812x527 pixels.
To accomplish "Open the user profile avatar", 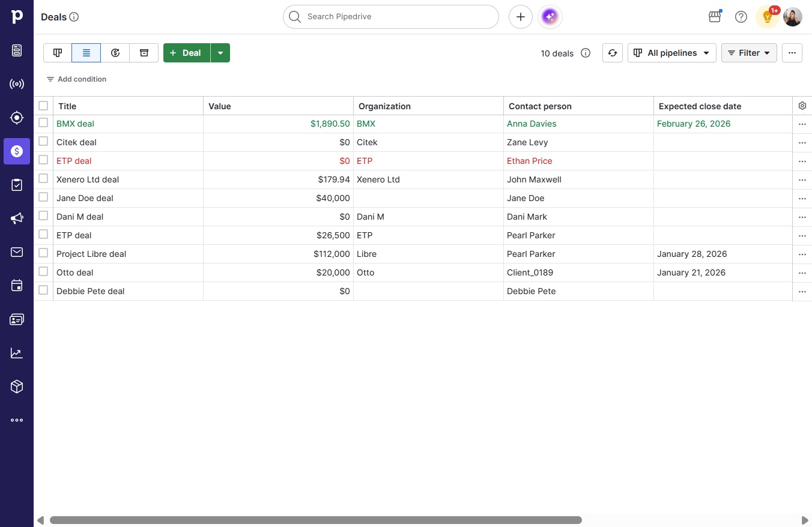I will (793, 17).
